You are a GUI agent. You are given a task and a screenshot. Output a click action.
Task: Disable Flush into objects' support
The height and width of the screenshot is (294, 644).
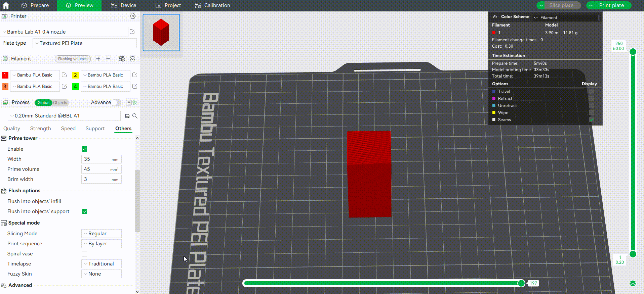point(84,211)
